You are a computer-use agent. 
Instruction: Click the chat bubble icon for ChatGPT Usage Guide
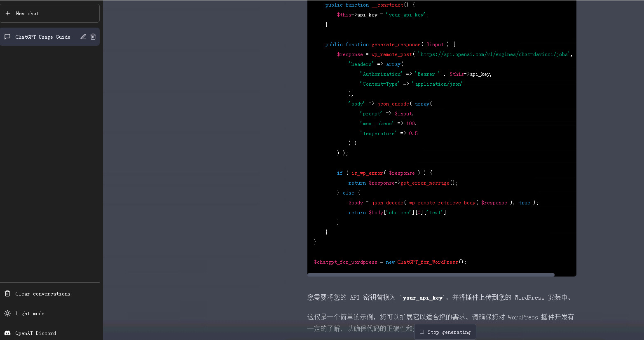tap(7, 37)
